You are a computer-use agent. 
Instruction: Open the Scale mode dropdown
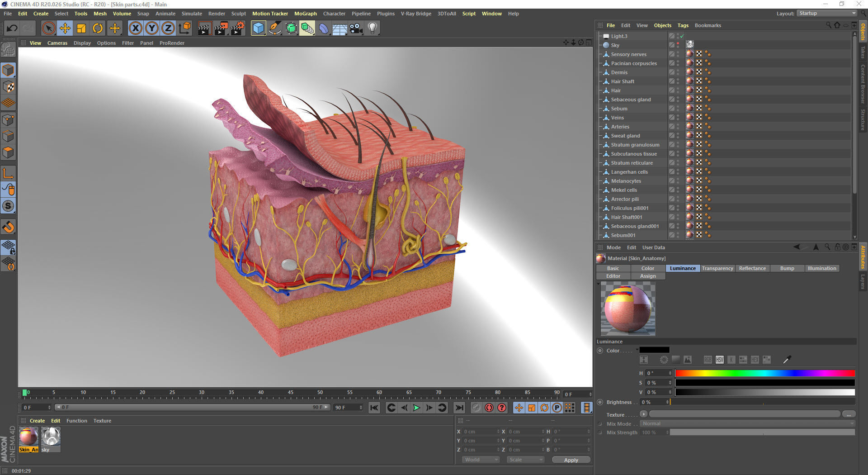525,460
